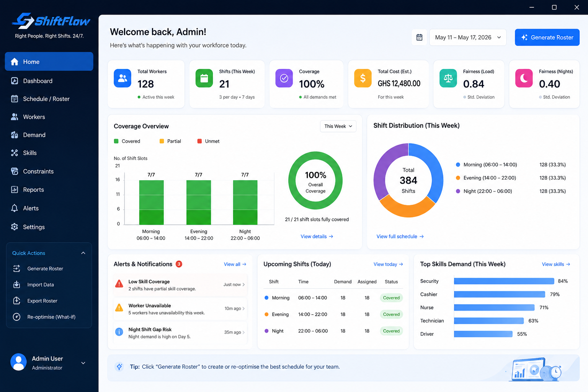The height and width of the screenshot is (392, 588).
Task: Toggle the Partial legend entry
Action: coord(170,141)
